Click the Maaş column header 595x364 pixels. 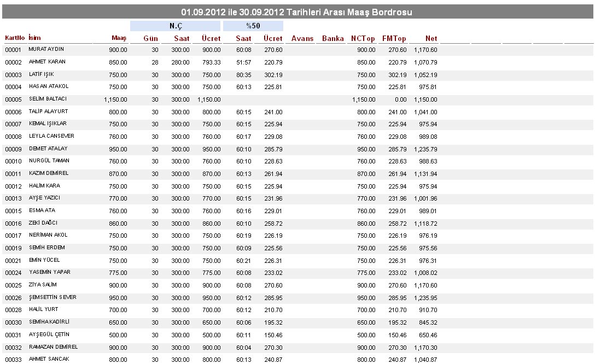[x=119, y=38]
